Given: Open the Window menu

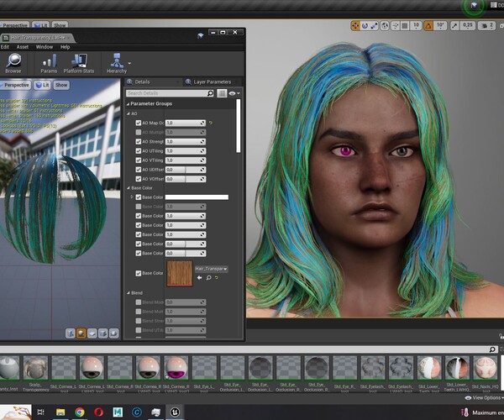Looking at the screenshot, I should click(x=45, y=47).
